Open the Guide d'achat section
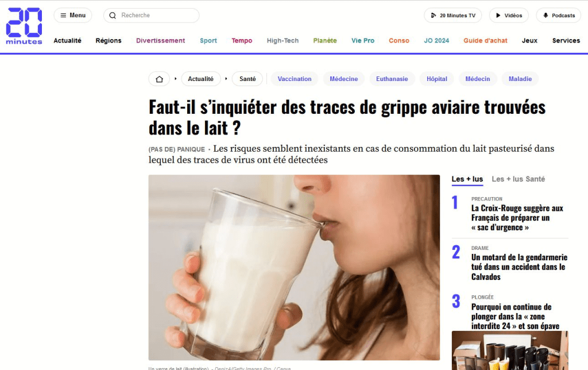The height and width of the screenshot is (370, 588). pyautogui.click(x=485, y=41)
